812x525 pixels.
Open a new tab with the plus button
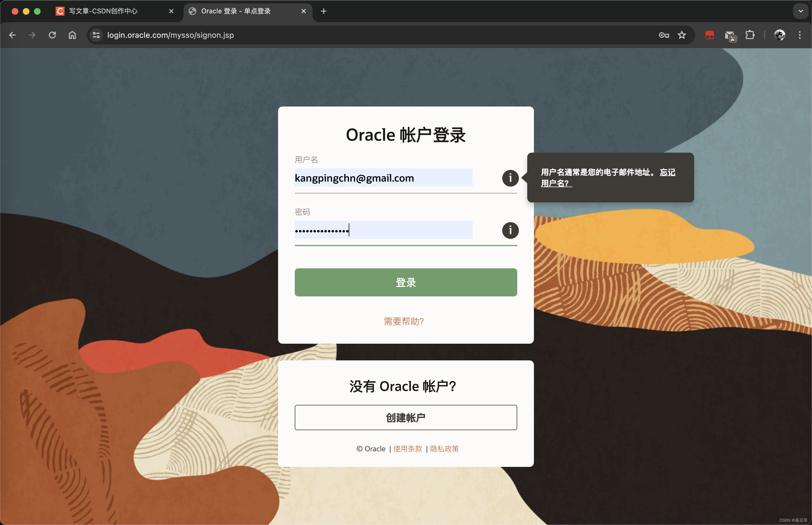(323, 11)
